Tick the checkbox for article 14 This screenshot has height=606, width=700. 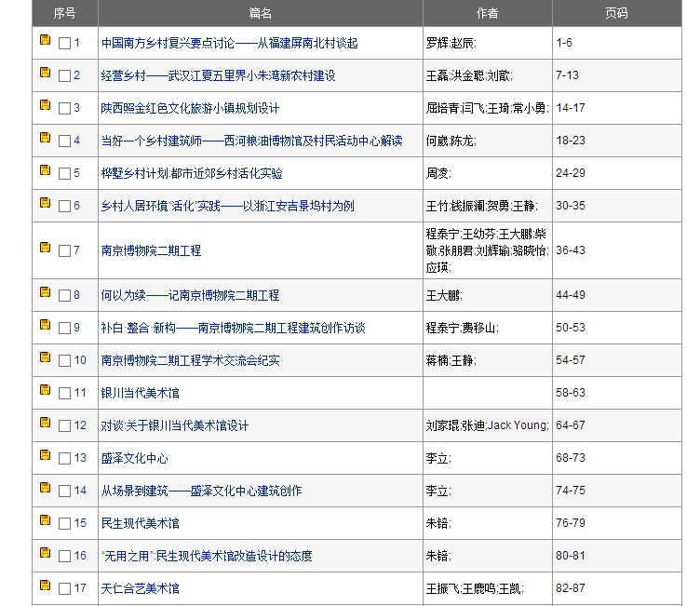click(65, 492)
